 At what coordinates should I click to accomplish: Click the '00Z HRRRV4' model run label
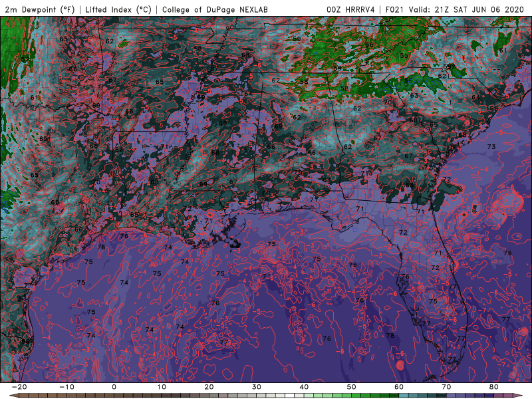tap(350, 10)
